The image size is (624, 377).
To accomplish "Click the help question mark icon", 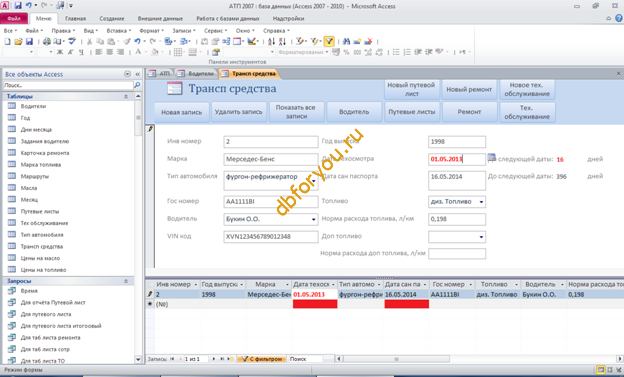I will click(x=619, y=18).
